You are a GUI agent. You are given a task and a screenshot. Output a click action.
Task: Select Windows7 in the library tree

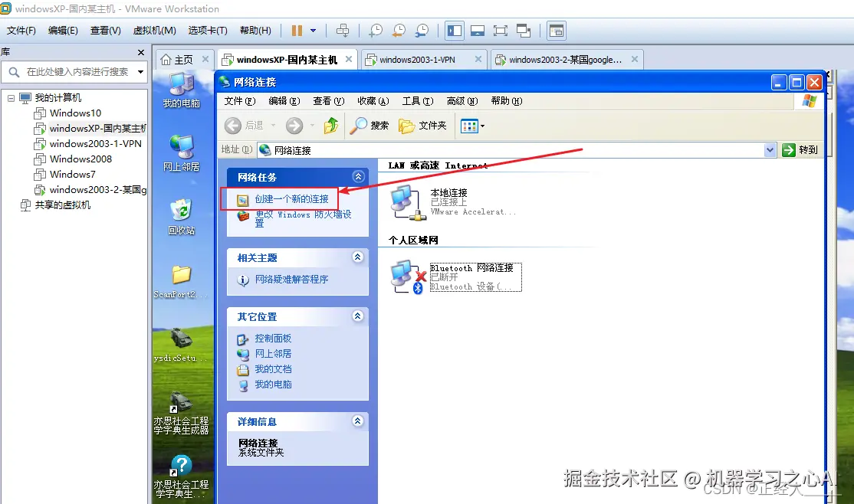[x=72, y=174]
